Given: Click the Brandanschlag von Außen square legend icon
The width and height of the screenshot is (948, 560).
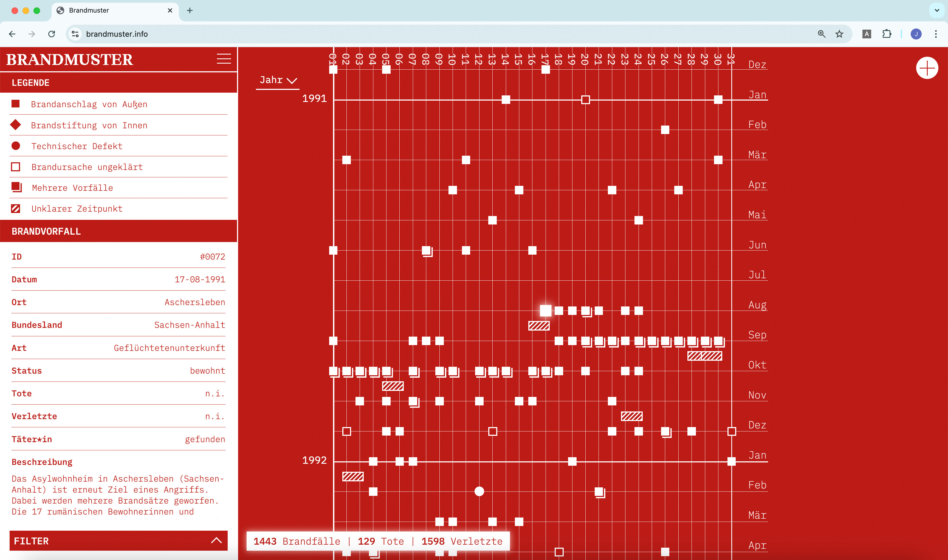Looking at the screenshot, I should [15, 104].
